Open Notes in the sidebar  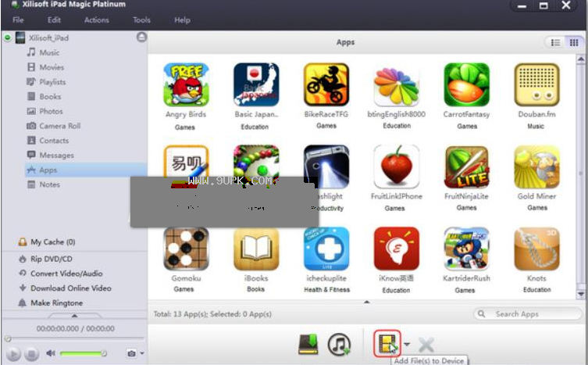click(x=49, y=184)
